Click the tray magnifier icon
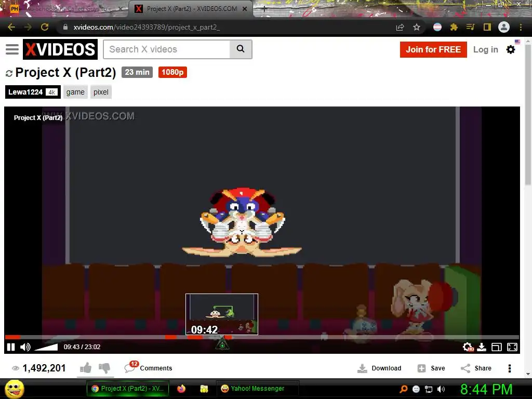The width and height of the screenshot is (532, 399). coord(403,389)
